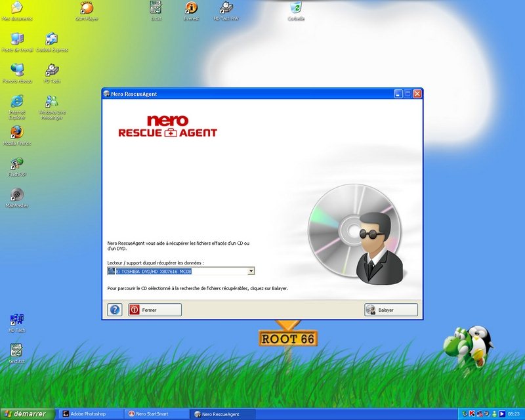Click the Nero RescueAgent title bar icon

tap(106, 94)
